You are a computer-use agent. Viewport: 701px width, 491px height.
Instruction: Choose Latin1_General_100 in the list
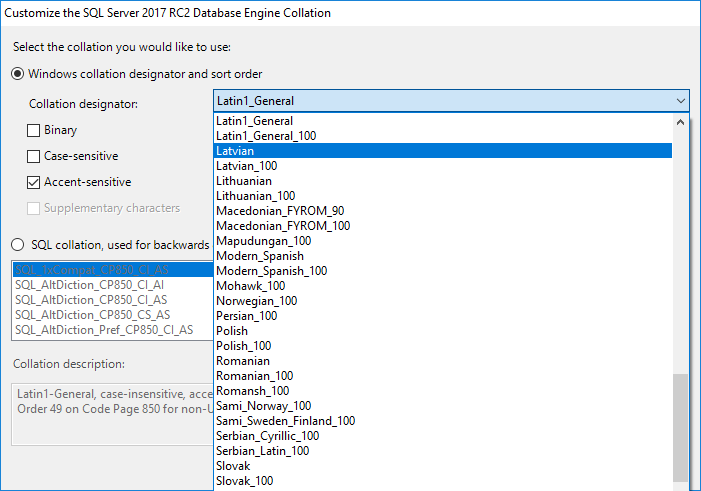click(443, 136)
